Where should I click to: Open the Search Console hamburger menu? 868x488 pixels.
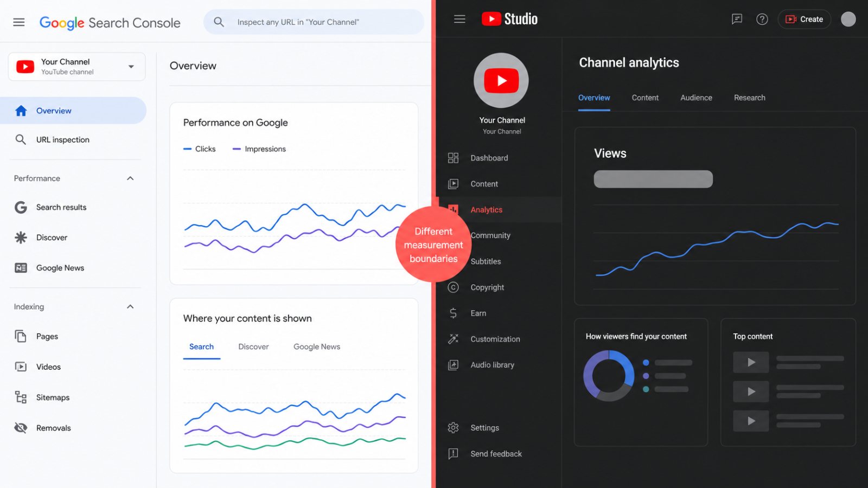click(19, 22)
